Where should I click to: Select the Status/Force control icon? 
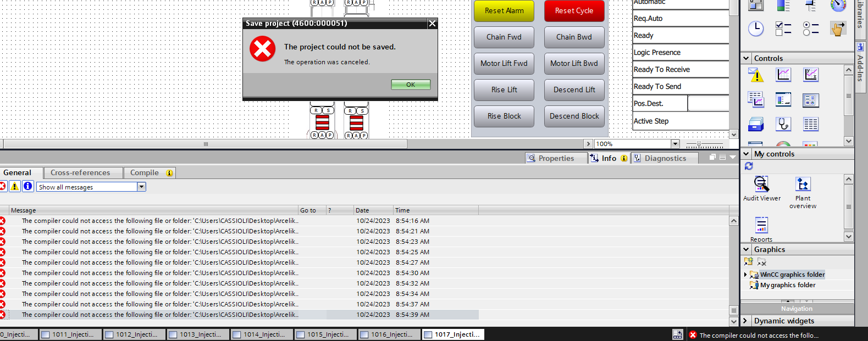coord(811,100)
